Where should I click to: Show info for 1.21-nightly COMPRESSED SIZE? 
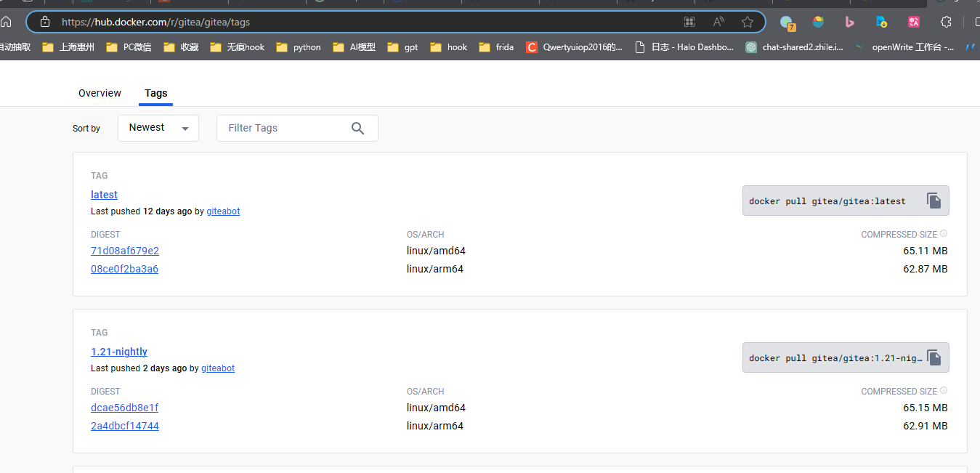[944, 391]
